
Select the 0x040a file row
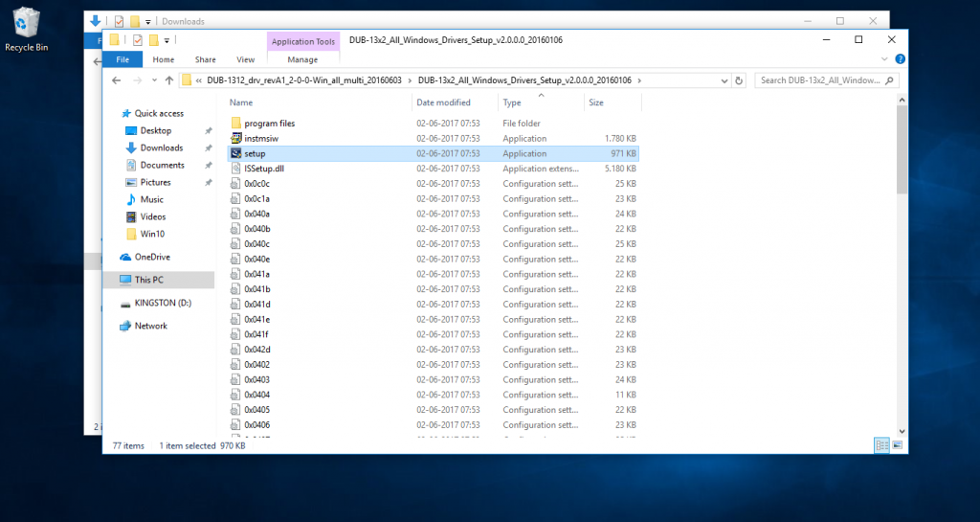pyautogui.click(x=433, y=214)
